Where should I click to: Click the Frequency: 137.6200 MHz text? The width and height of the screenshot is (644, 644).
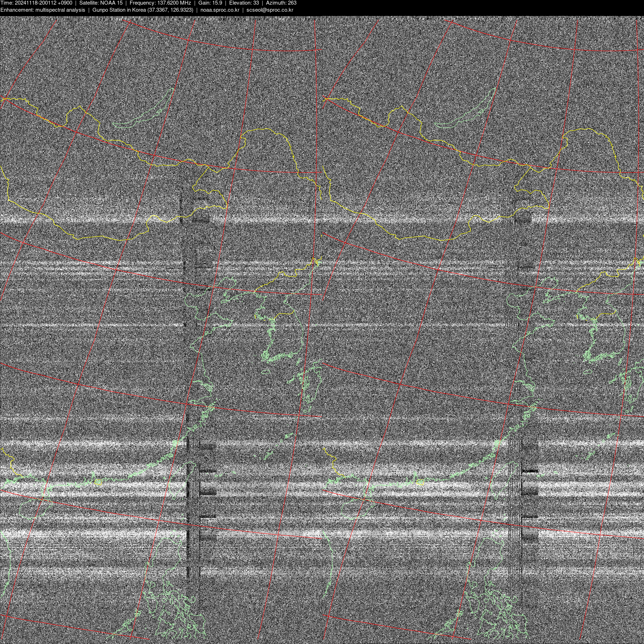pos(160,3)
